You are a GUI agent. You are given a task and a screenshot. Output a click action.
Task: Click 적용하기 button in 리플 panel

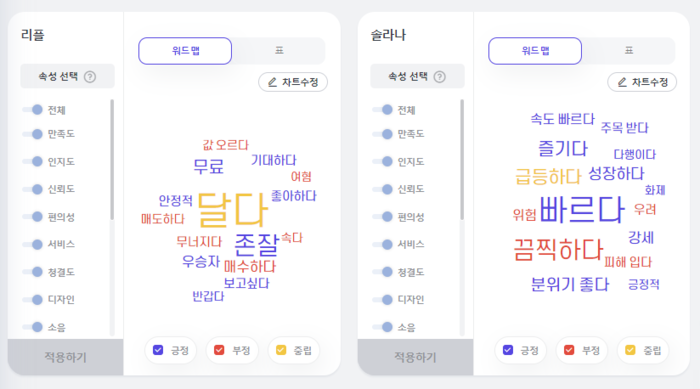coord(65,357)
